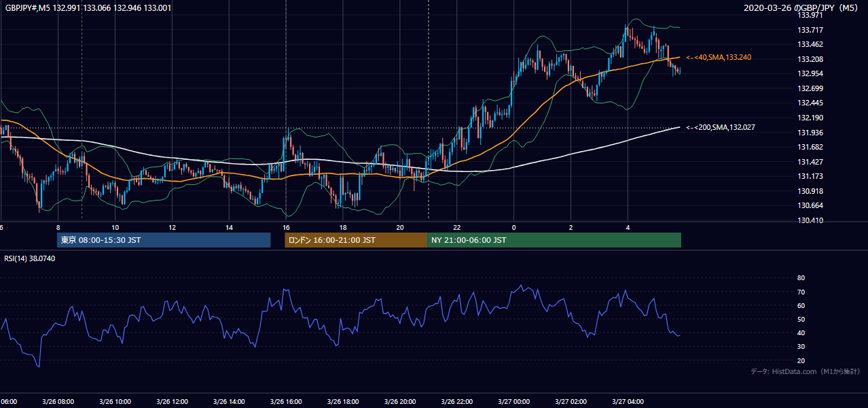Image resolution: width=868 pixels, height=408 pixels.
Task: Click price axis label 133.971
Action: click(810, 15)
